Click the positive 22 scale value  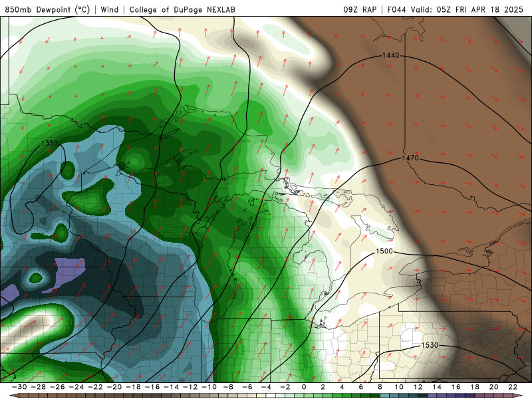point(513,387)
